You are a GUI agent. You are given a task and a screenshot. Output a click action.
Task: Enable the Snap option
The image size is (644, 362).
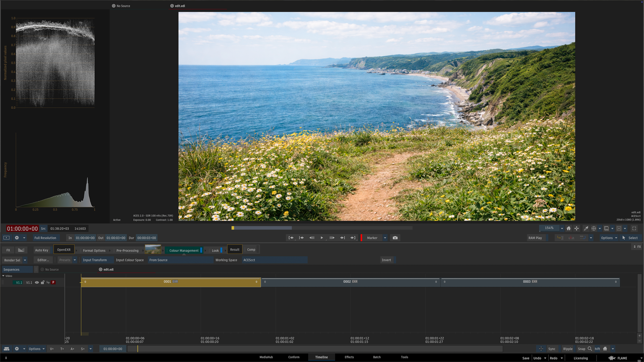[581, 349]
